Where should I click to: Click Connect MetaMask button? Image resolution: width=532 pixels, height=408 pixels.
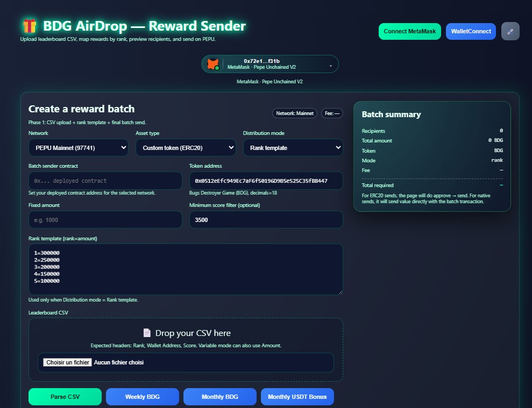(409, 31)
